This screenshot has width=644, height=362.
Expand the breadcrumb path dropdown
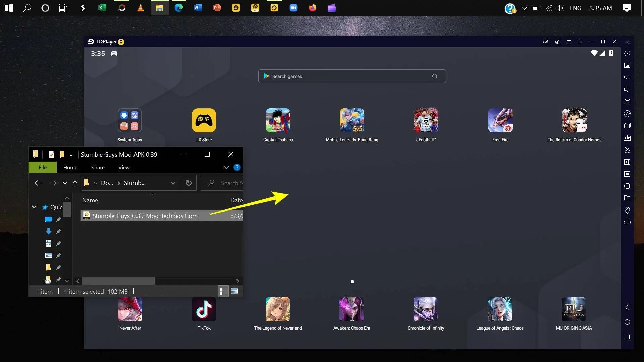[172, 183]
